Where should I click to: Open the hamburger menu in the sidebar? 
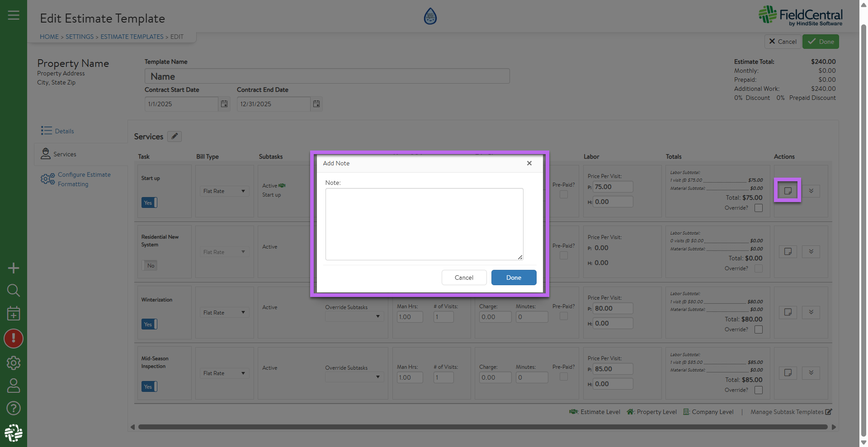pyautogui.click(x=14, y=15)
